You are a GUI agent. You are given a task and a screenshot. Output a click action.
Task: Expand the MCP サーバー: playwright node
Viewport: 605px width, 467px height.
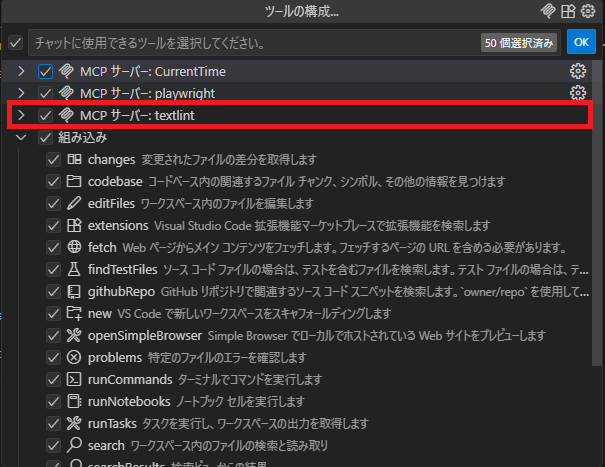(22, 93)
